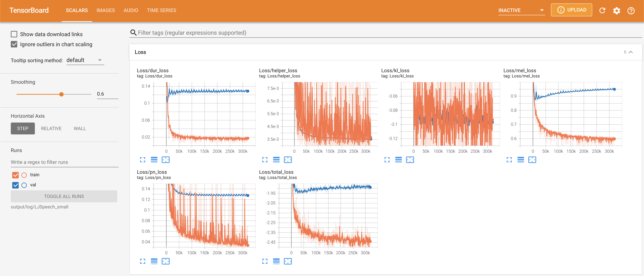The width and height of the screenshot is (644, 276).
Task: Fit domain to data on total_loss chart
Action: pos(288,261)
